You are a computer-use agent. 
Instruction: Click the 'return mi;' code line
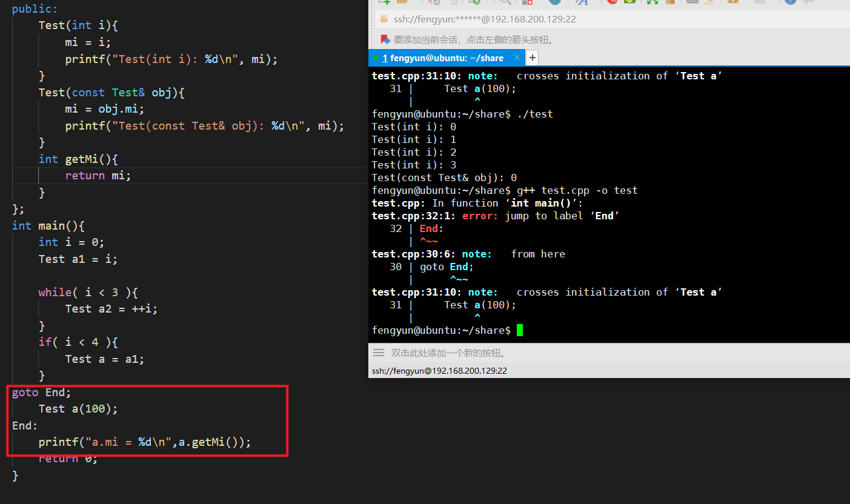pos(98,176)
